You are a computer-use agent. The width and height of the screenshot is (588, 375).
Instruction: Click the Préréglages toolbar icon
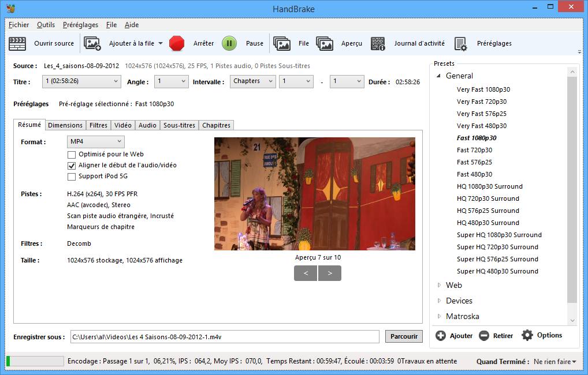460,43
